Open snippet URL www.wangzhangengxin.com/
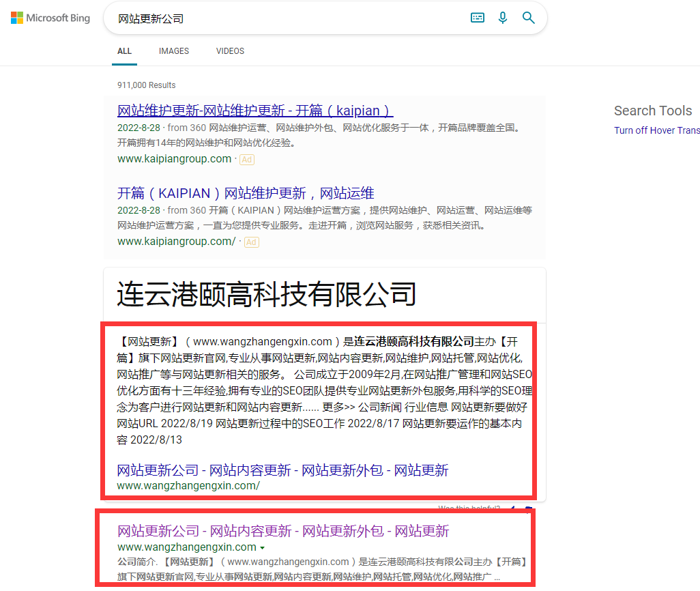This screenshot has width=700, height=591. coord(188,486)
